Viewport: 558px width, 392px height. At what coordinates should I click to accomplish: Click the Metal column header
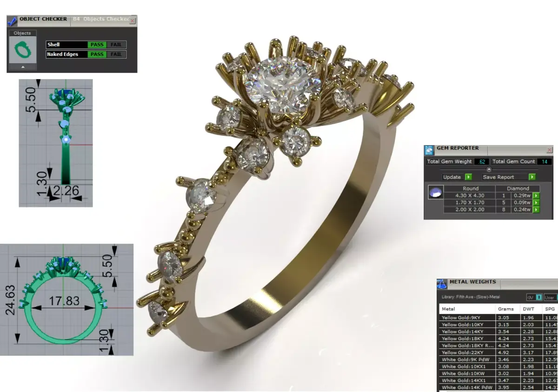click(x=467, y=309)
